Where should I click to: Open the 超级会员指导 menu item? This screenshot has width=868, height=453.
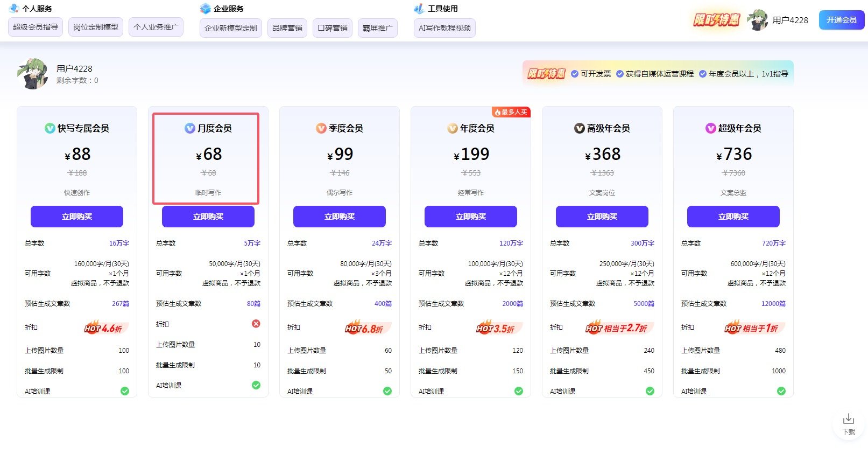point(36,27)
